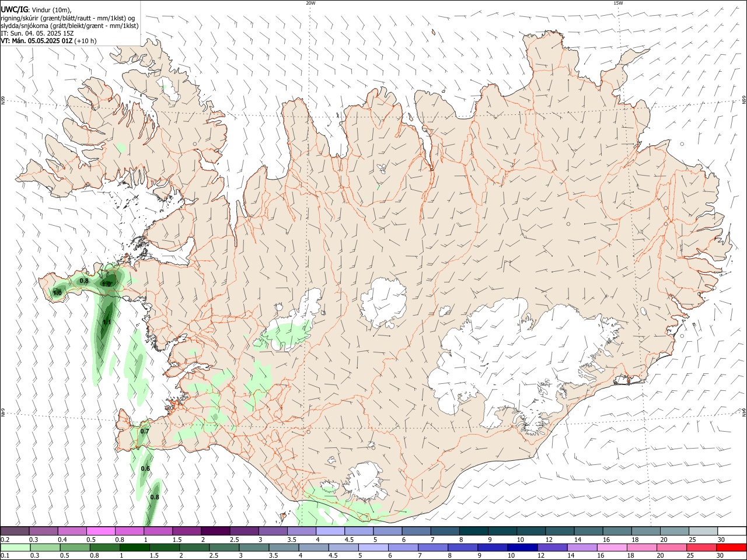Click the 0.6 precipitation value offshore southwest

point(145,468)
